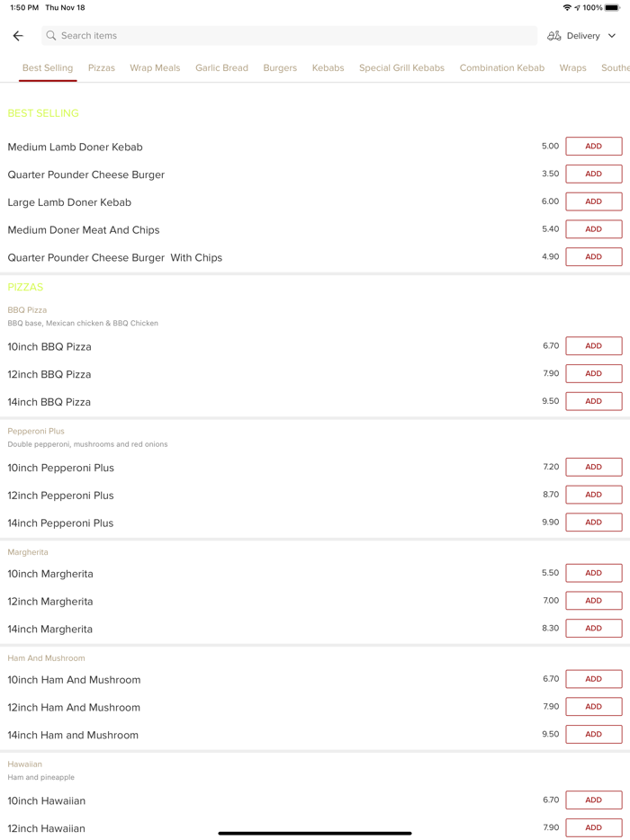Go to the Special Grill Kebabs tab
The height and width of the screenshot is (840, 630).
401,67
